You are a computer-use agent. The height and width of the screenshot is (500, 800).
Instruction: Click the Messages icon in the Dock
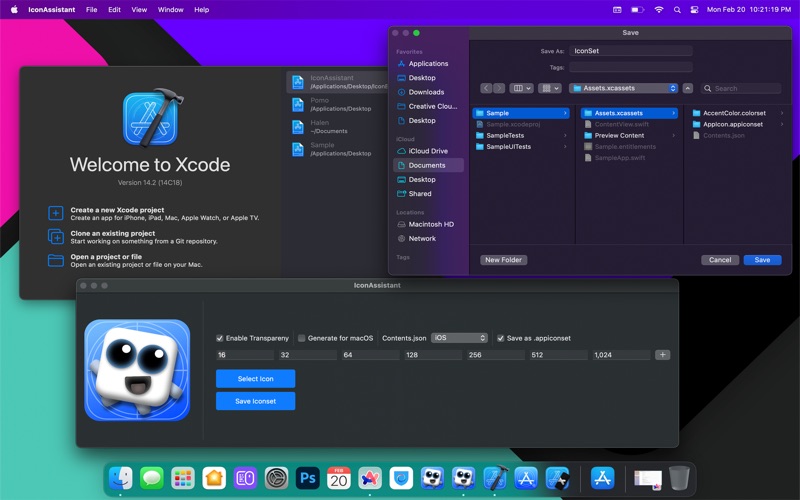pos(151,478)
